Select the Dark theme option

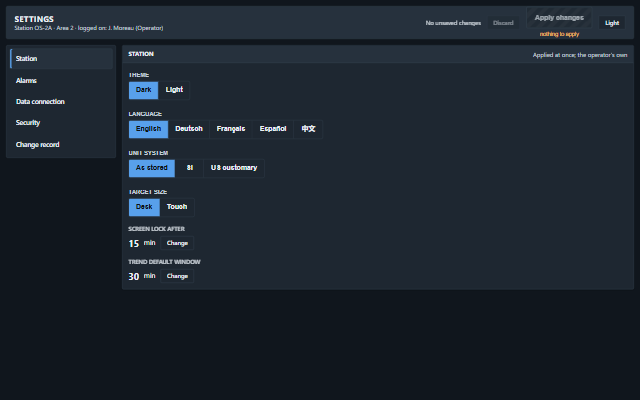point(144,90)
